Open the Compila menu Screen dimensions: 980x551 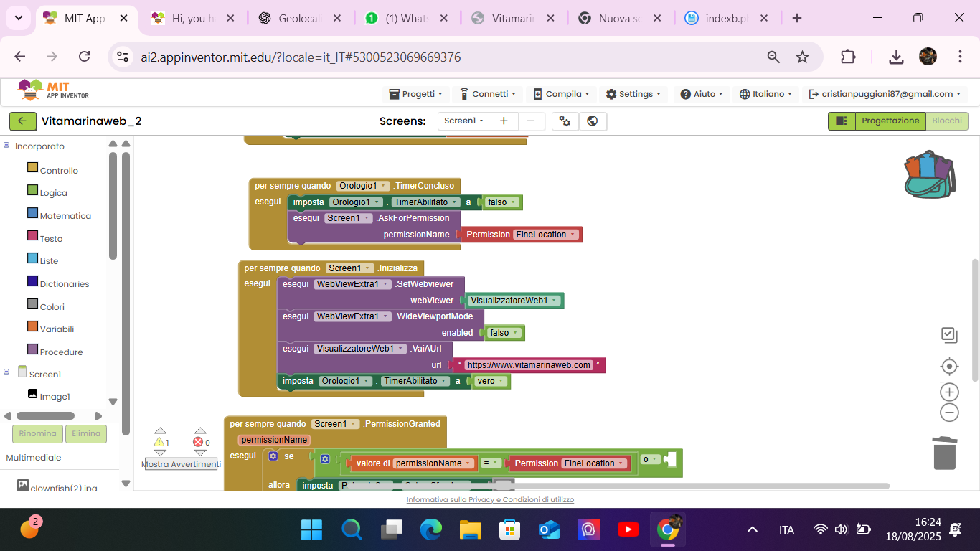(562, 94)
